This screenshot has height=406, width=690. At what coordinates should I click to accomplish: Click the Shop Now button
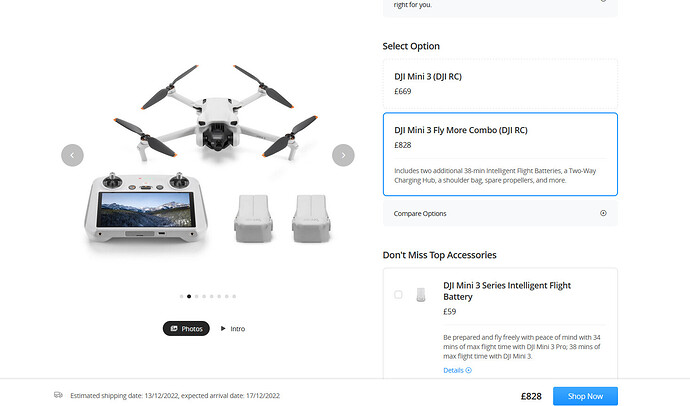pyautogui.click(x=585, y=396)
